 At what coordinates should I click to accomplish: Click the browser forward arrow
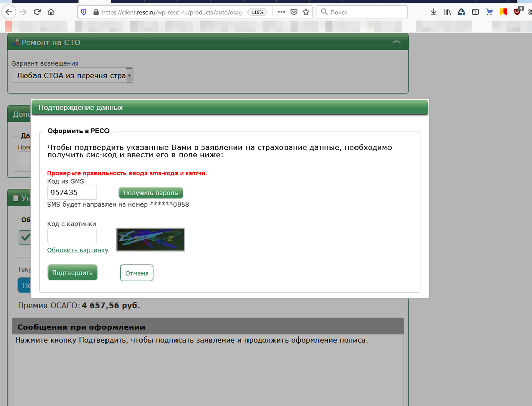click(x=23, y=12)
